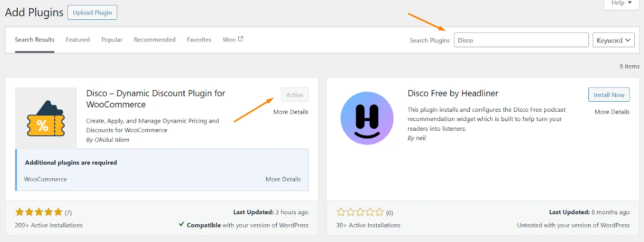Open Ohidul Islam author link

pos(112,140)
